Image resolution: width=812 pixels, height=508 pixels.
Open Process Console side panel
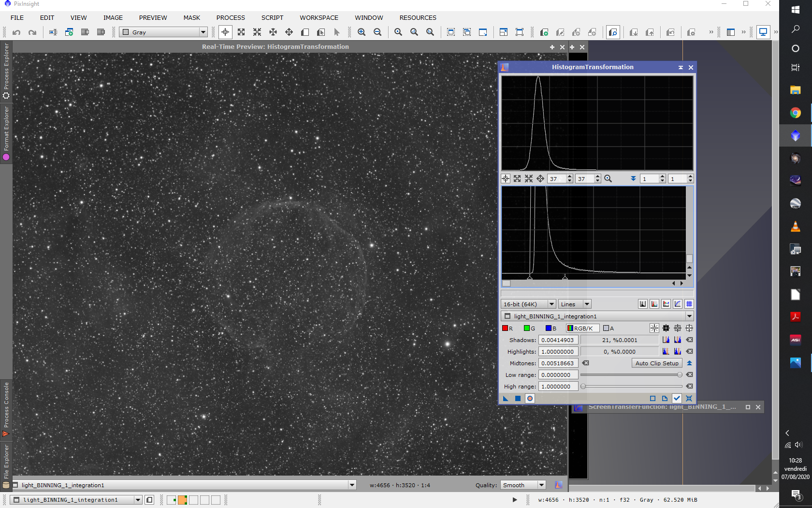click(6, 409)
